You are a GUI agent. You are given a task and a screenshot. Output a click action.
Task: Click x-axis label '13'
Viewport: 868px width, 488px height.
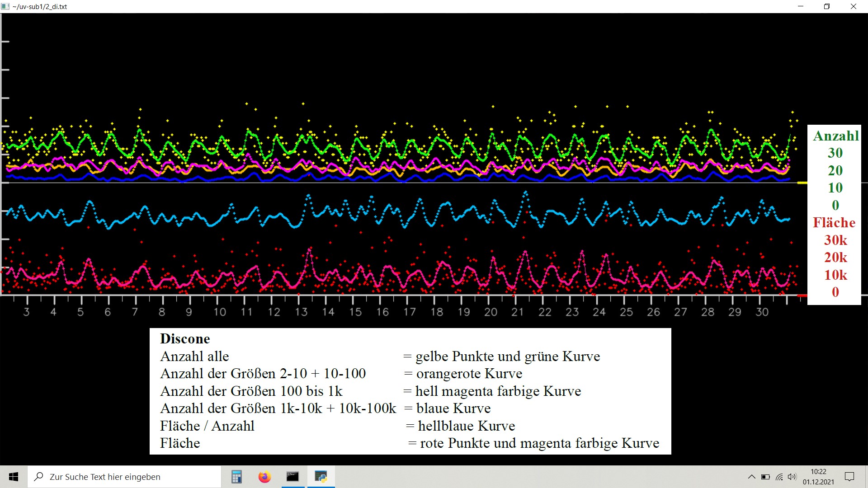(x=301, y=312)
